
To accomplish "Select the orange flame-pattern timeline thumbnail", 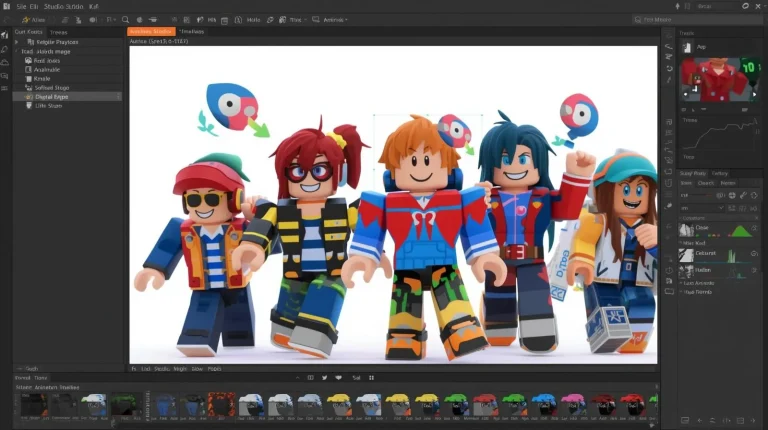I will point(221,405).
